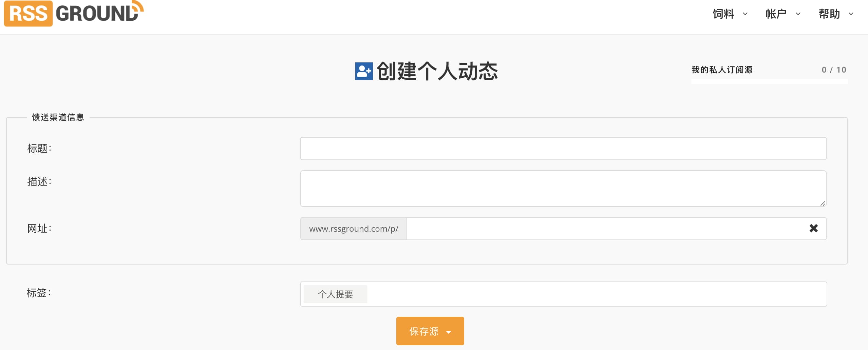This screenshot has height=350, width=868.
Task: Open the 帐户 menu
Action: click(x=776, y=14)
